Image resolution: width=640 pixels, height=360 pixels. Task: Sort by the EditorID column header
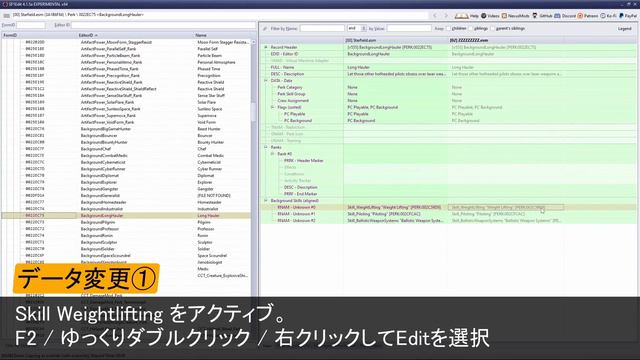point(135,36)
